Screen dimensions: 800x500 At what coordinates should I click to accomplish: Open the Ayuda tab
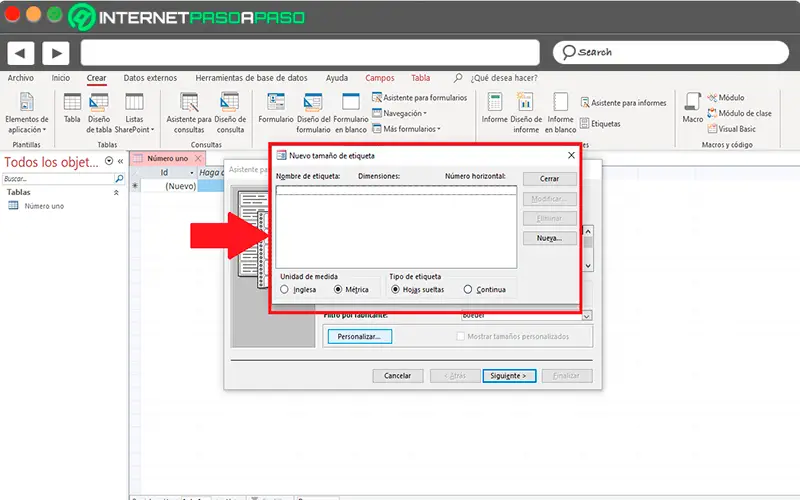337,78
